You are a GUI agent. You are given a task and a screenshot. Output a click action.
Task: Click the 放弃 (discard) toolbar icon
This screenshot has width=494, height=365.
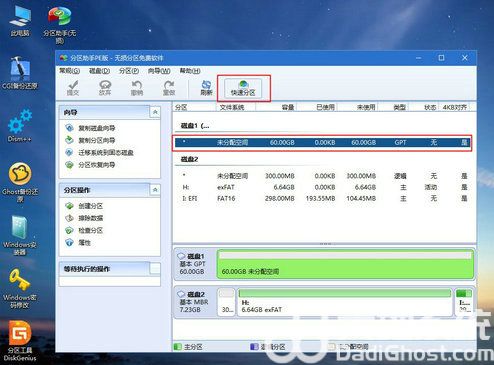click(105, 88)
